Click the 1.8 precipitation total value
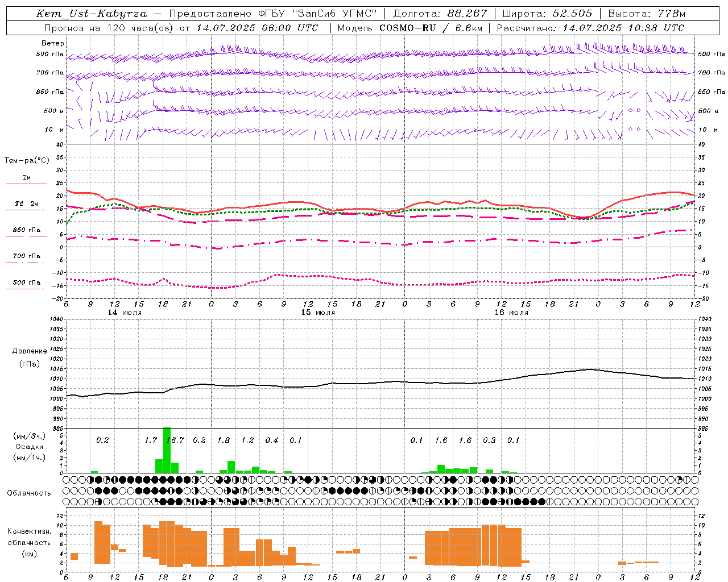The height and width of the screenshot is (582, 728). [224, 440]
